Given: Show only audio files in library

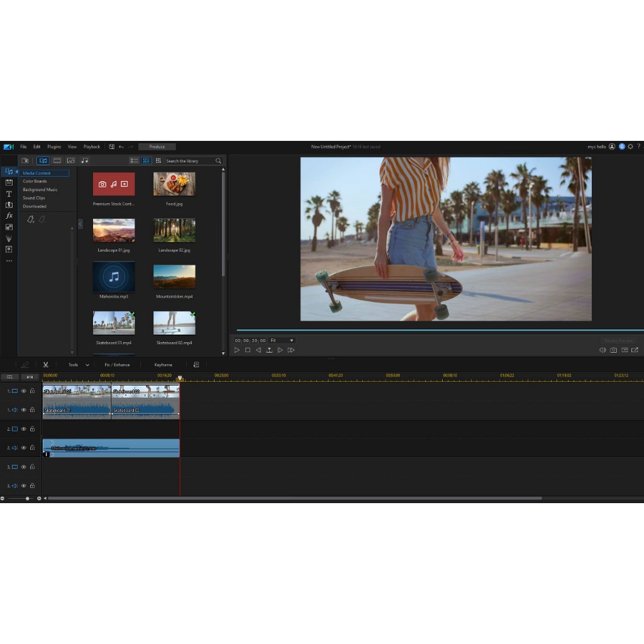Looking at the screenshot, I should click(85, 161).
